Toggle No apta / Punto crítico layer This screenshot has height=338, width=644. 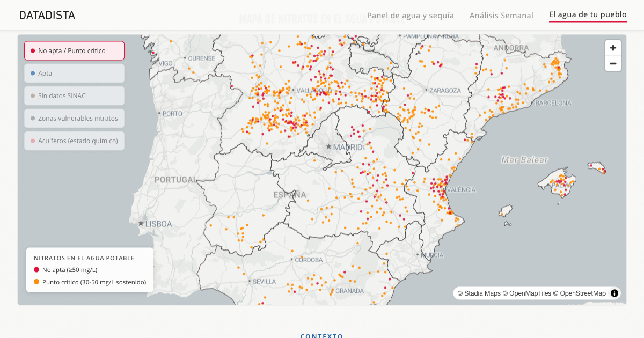pos(74,50)
